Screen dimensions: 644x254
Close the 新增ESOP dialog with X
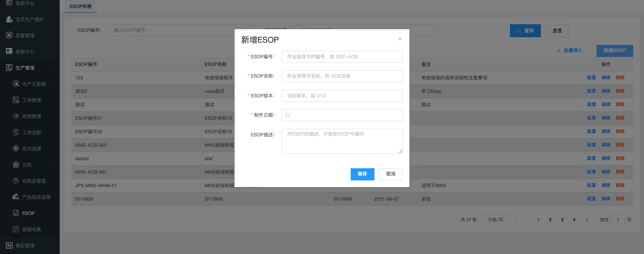(x=400, y=39)
